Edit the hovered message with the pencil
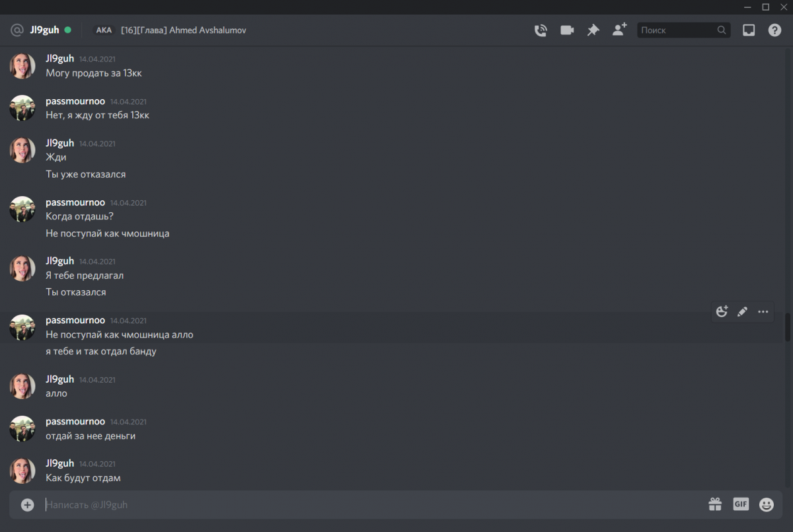The width and height of the screenshot is (793, 532). tap(742, 311)
